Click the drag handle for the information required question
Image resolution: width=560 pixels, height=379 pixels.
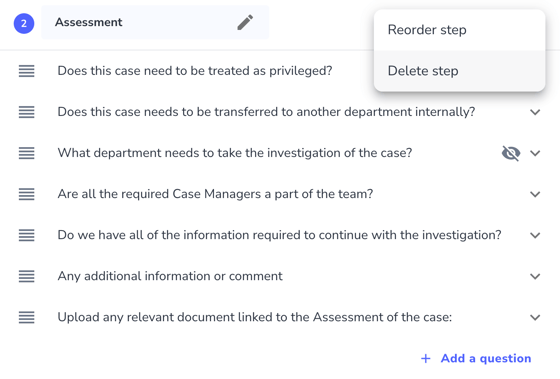27,235
